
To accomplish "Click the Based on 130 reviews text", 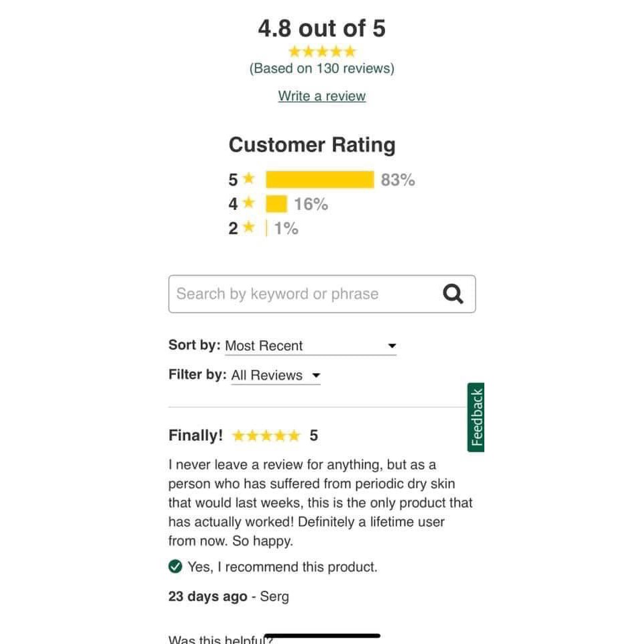I will click(322, 68).
